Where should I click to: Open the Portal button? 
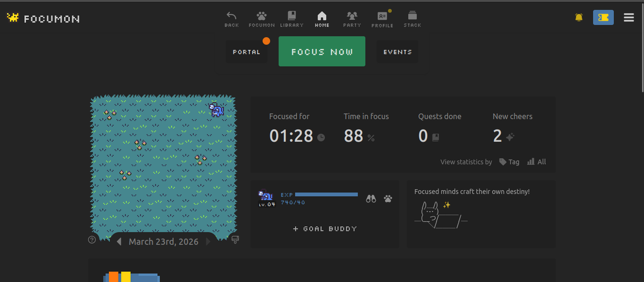(x=246, y=52)
